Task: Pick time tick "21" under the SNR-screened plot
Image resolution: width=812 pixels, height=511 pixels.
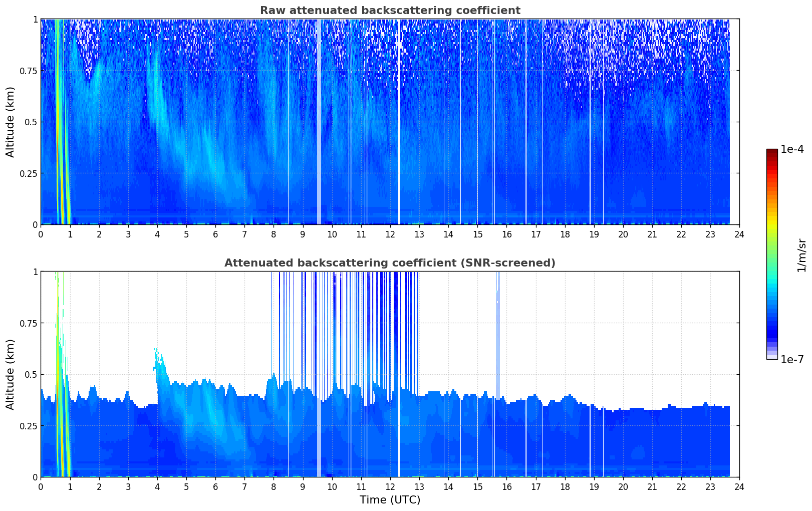Action: (x=652, y=486)
